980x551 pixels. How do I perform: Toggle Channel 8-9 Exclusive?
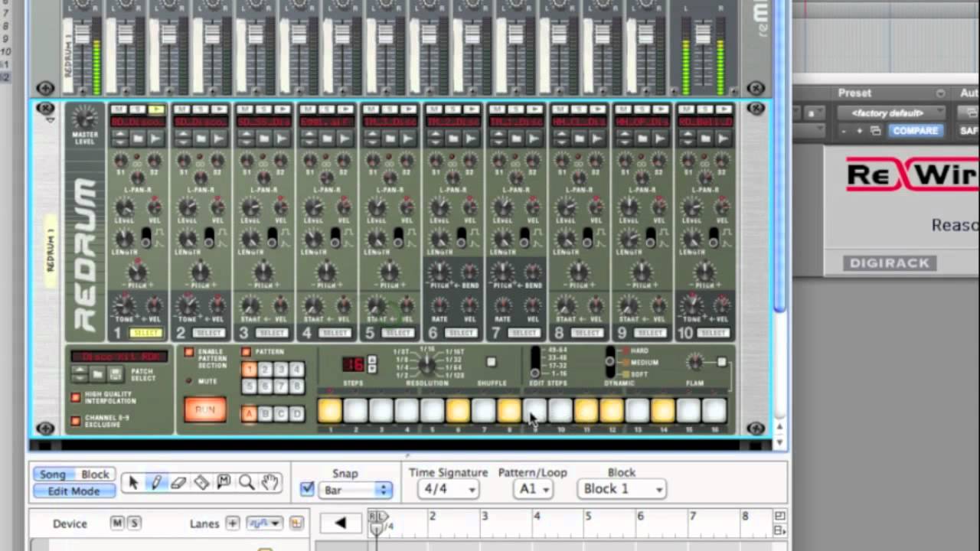(76, 421)
